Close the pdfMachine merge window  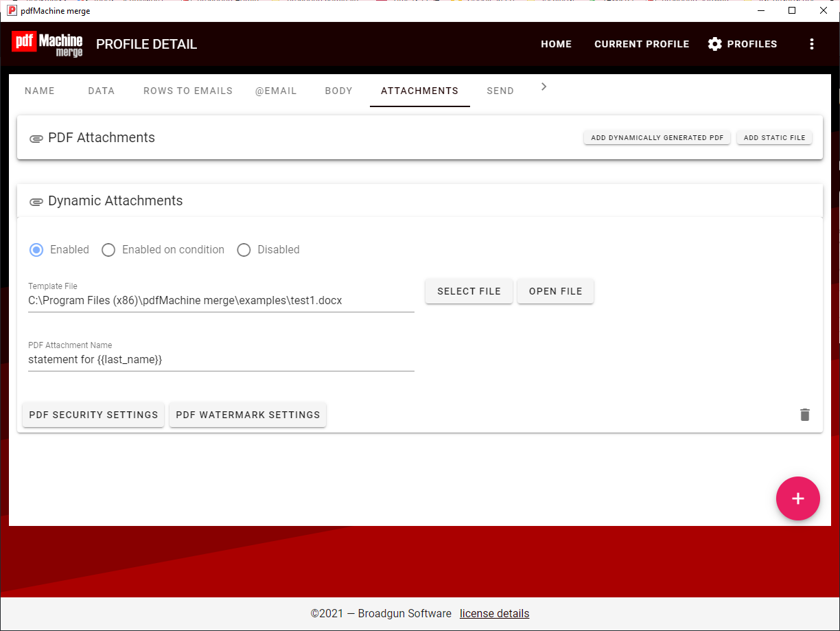(824, 11)
